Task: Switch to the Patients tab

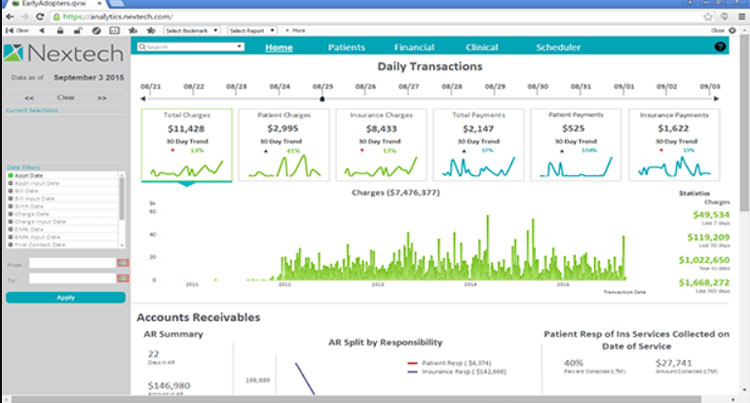Action: (347, 47)
